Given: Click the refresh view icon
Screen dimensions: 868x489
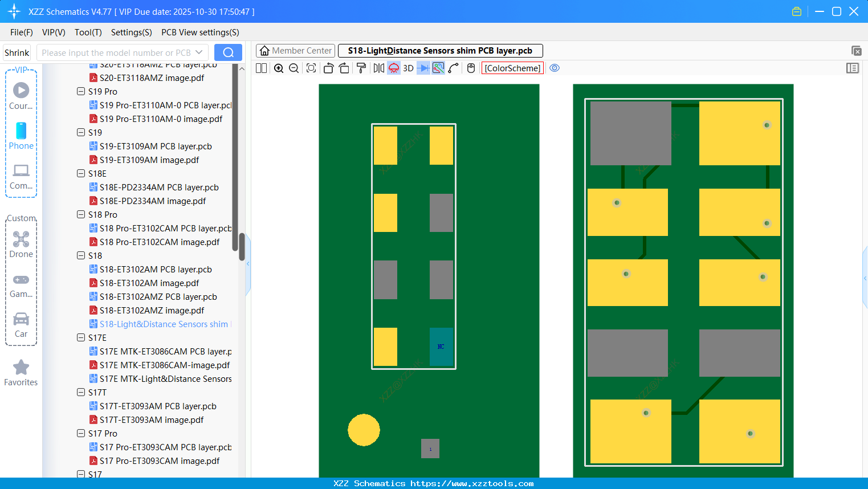Looking at the screenshot, I should coord(311,68).
